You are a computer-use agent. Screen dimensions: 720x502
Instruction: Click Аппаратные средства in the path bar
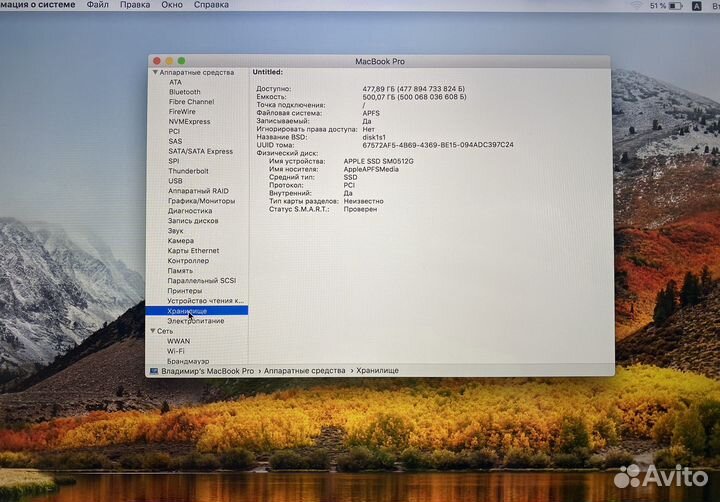[304, 371]
